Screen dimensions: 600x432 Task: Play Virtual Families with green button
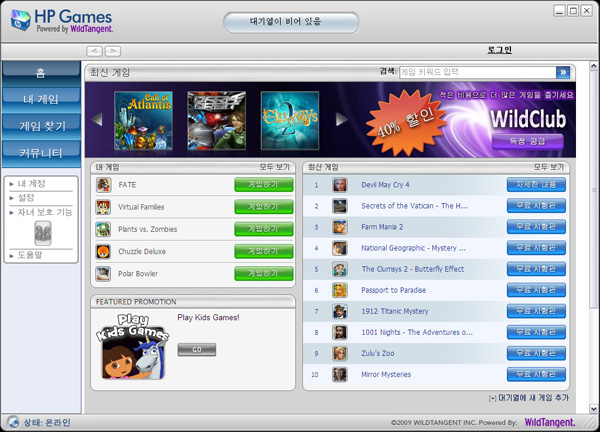[264, 207]
